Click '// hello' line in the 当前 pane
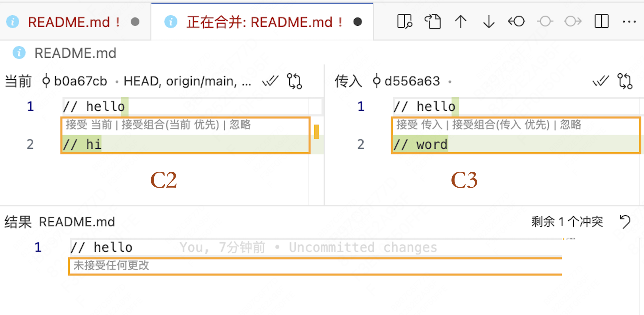The image size is (644, 315). (192, 106)
